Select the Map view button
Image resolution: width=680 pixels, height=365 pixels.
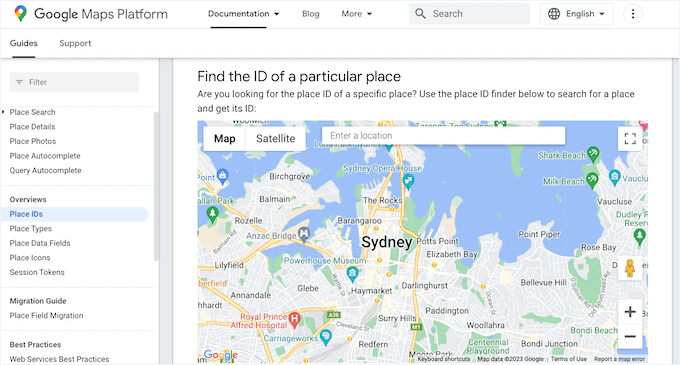pyautogui.click(x=225, y=139)
